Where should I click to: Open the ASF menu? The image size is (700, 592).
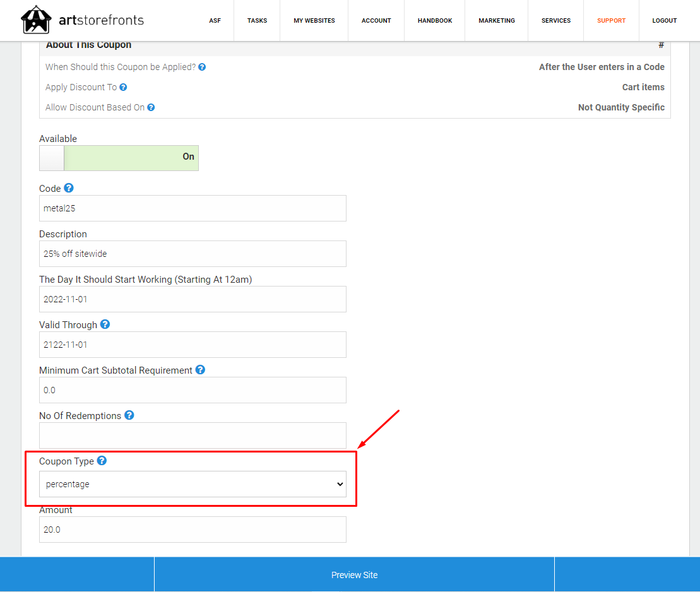pos(215,21)
